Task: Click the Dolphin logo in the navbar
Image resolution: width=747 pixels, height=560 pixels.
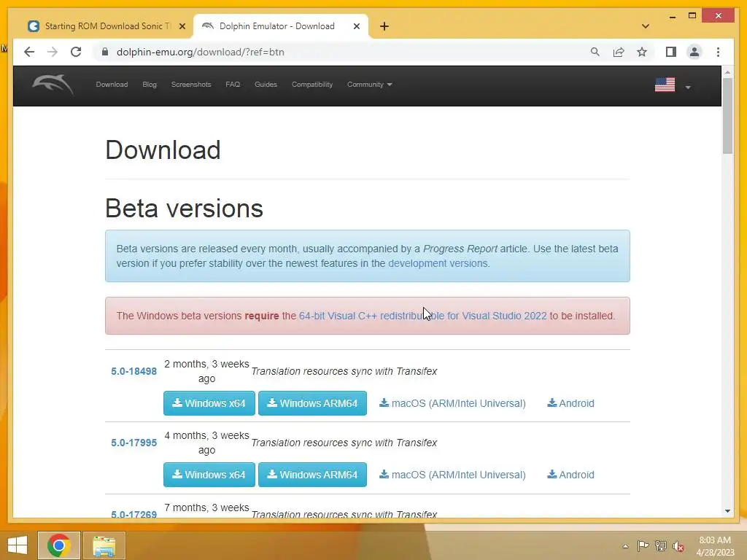Action: click(x=53, y=85)
